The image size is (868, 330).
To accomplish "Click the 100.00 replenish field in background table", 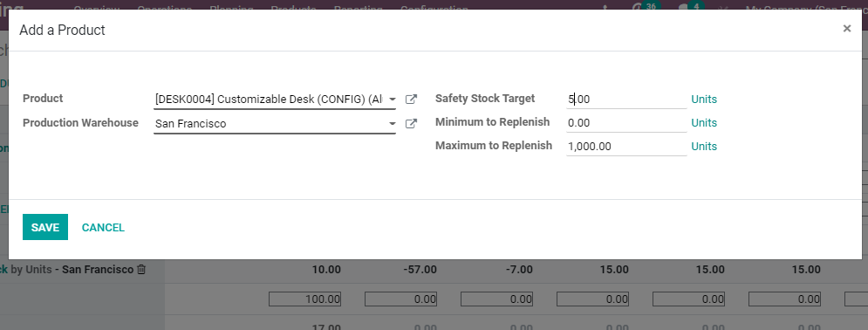I will 305,299.
